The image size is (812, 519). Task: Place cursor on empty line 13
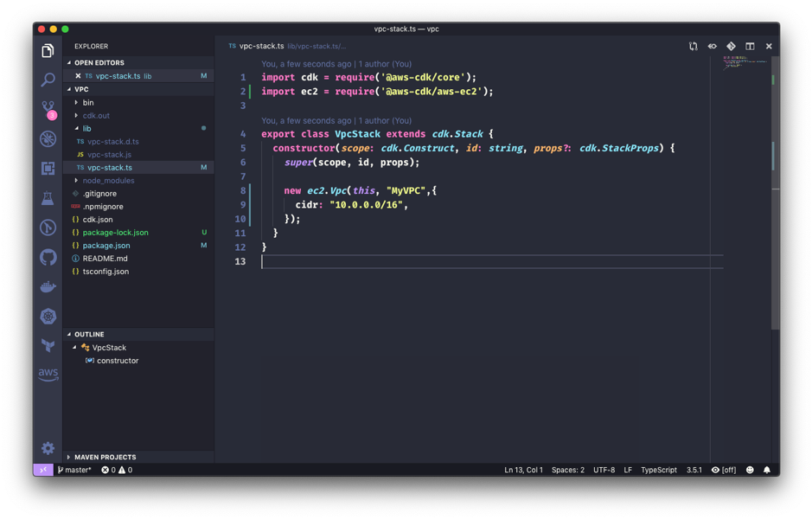pos(492,261)
